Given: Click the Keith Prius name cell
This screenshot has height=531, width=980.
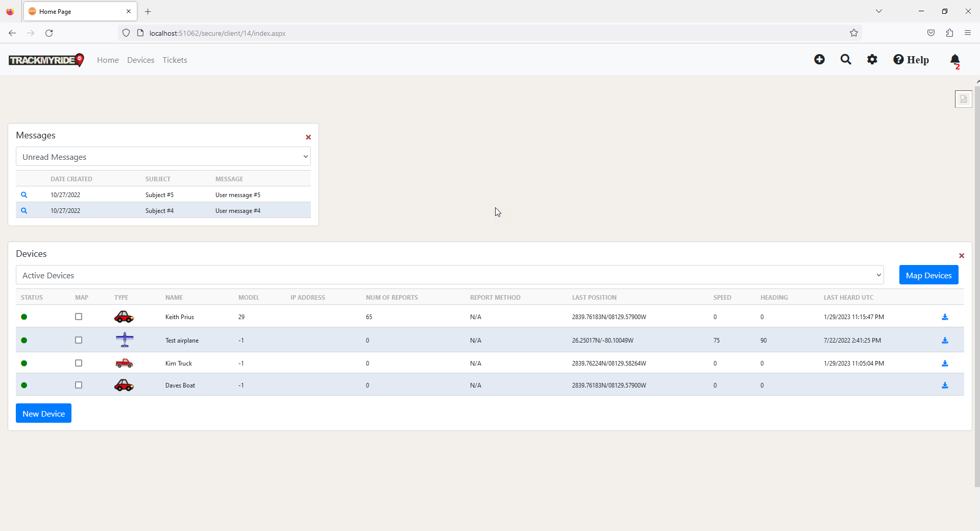Looking at the screenshot, I should click(180, 317).
